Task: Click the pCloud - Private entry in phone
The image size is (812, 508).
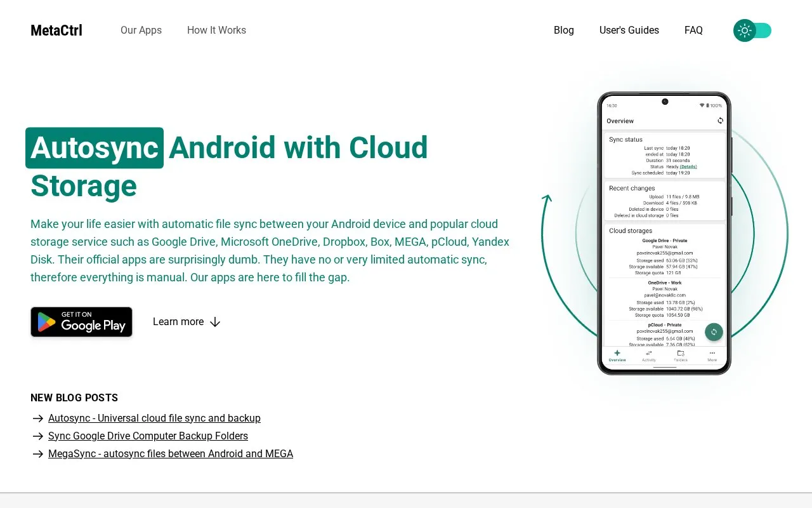Action: click(x=664, y=324)
